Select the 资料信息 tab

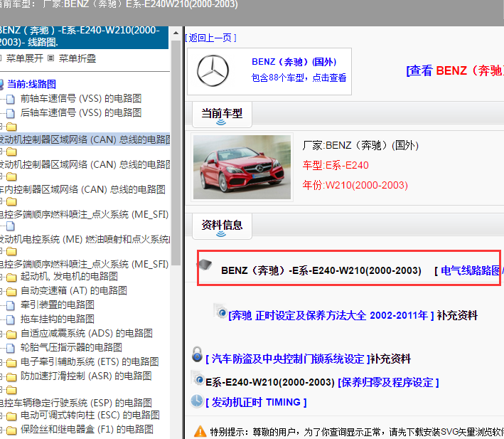click(222, 226)
